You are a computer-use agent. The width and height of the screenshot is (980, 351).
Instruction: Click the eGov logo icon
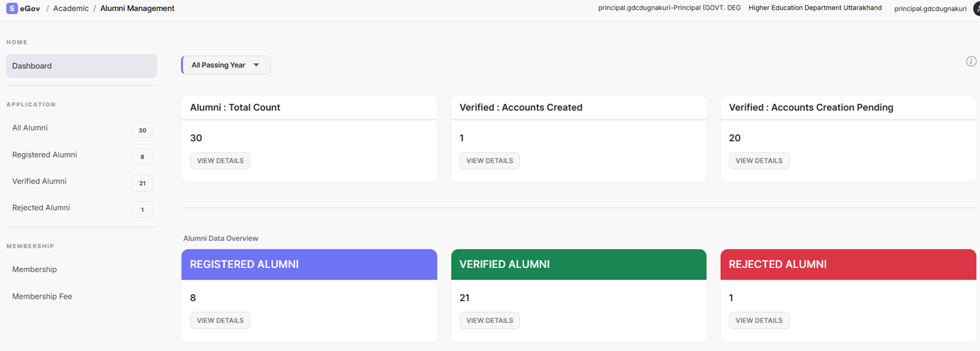point(12,8)
